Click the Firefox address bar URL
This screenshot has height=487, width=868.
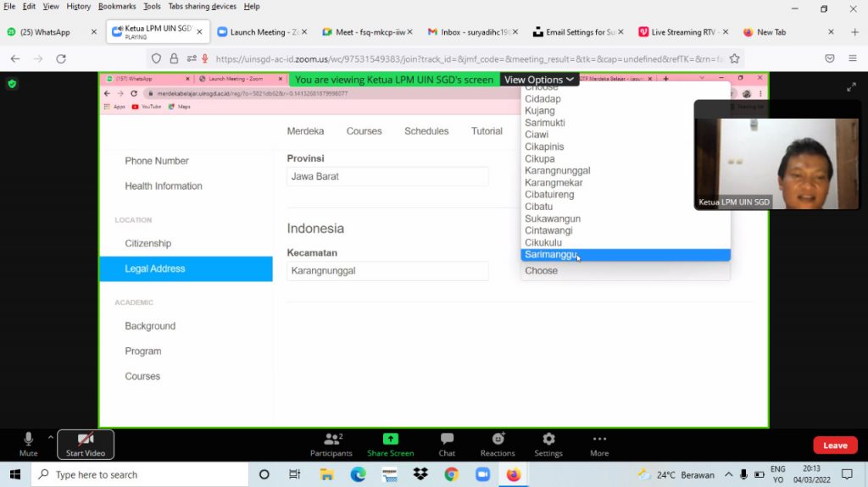[x=466, y=59]
